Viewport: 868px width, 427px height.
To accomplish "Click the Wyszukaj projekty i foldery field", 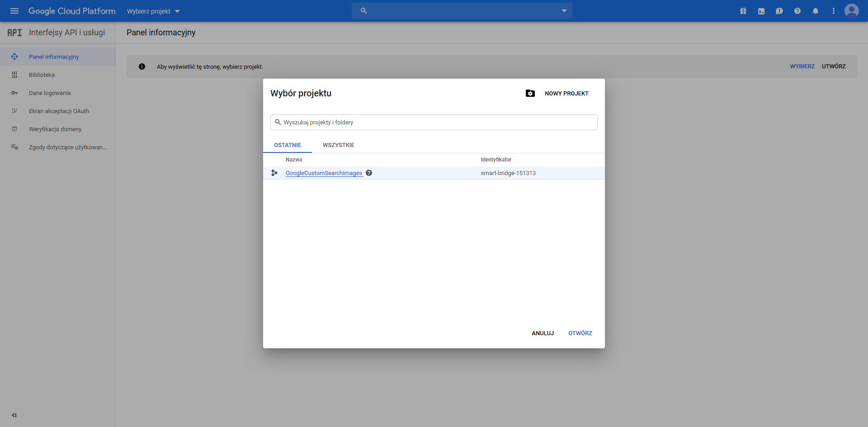I will (x=434, y=122).
